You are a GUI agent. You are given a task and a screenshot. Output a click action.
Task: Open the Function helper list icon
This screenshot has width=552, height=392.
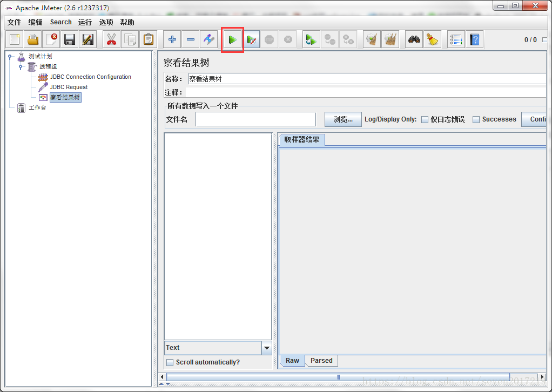pyautogui.click(x=456, y=39)
